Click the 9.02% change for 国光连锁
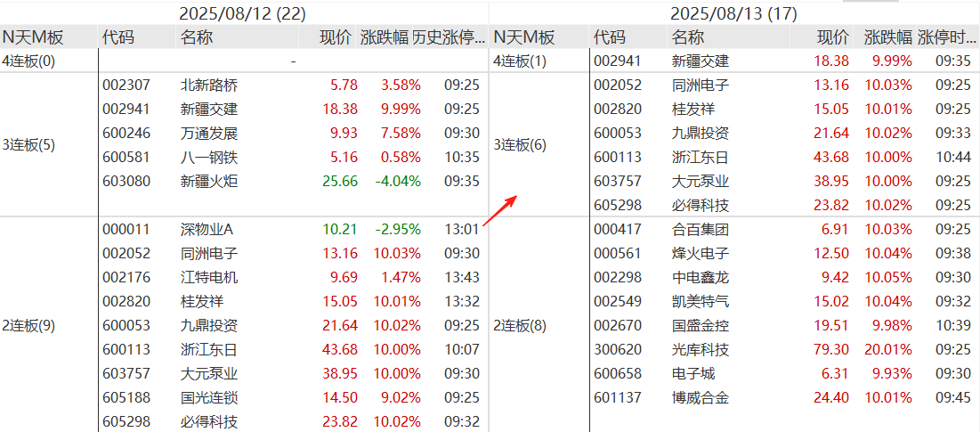The width and height of the screenshot is (980, 432). [x=400, y=397]
